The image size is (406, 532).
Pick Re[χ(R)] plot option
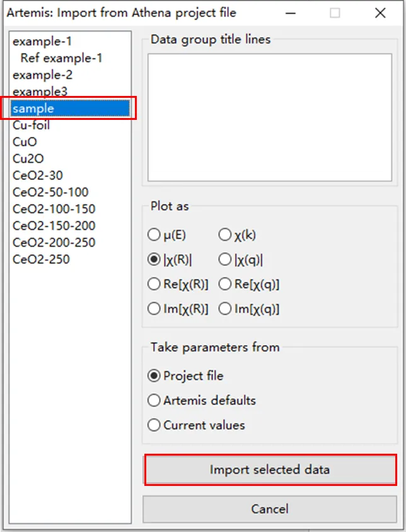[154, 284]
